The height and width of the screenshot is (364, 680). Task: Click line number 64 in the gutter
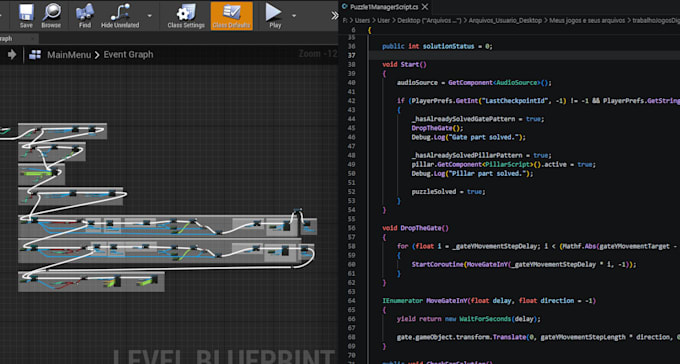pyautogui.click(x=351, y=301)
